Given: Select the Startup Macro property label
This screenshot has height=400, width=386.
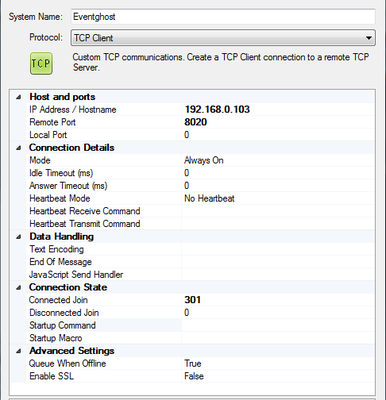Looking at the screenshot, I should (x=56, y=338).
